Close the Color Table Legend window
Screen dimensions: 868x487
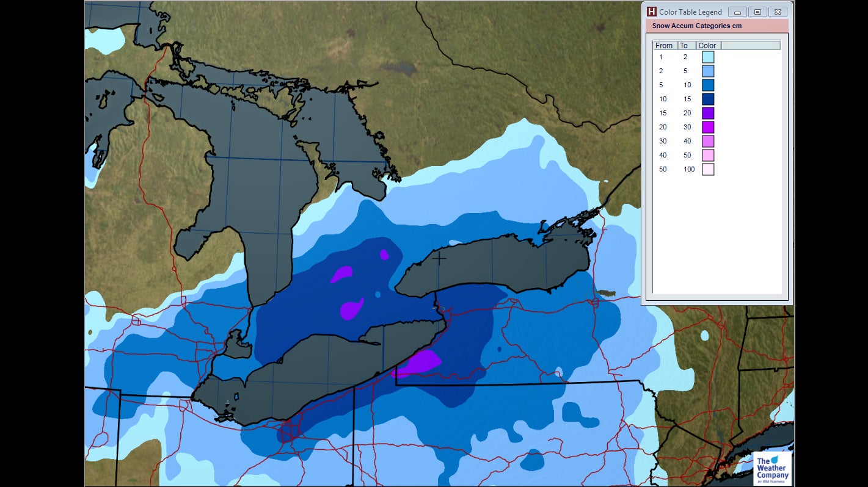[x=778, y=12]
